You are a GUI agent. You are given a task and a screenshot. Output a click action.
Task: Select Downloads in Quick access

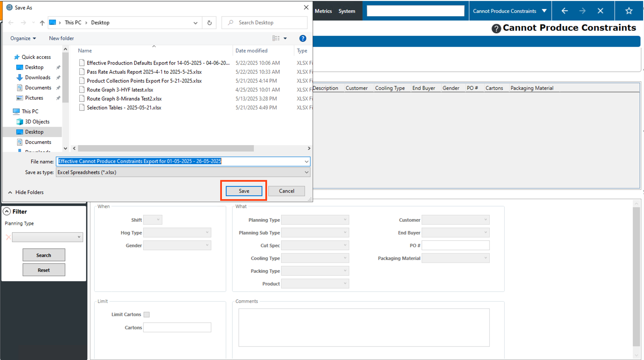pyautogui.click(x=37, y=77)
